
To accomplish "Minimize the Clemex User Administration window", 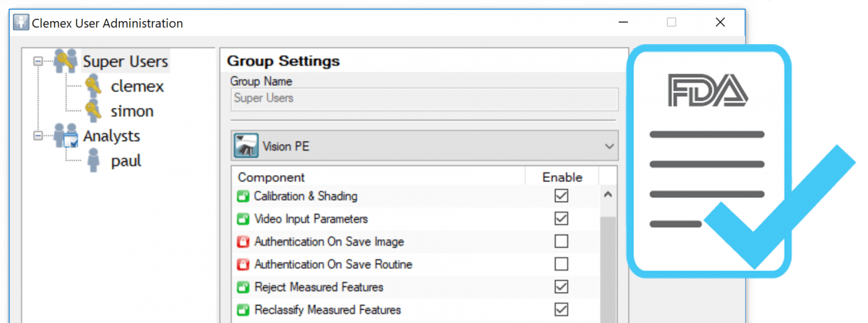I will point(623,22).
